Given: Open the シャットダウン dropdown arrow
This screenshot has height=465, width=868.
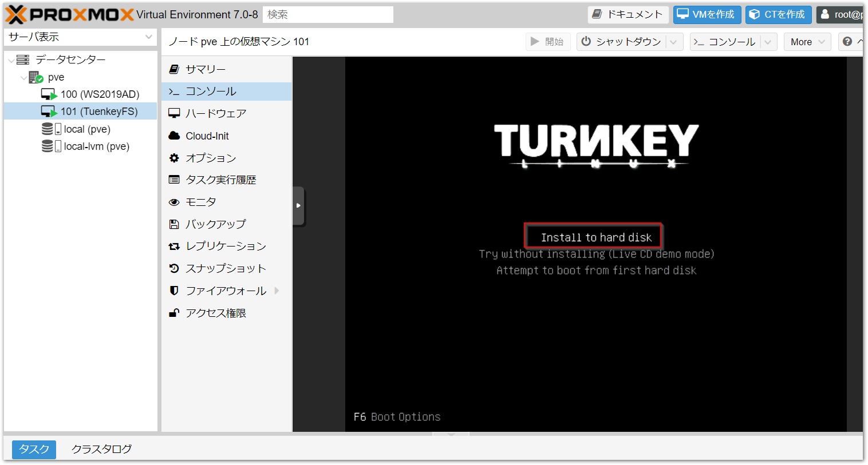Looking at the screenshot, I should point(674,42).
